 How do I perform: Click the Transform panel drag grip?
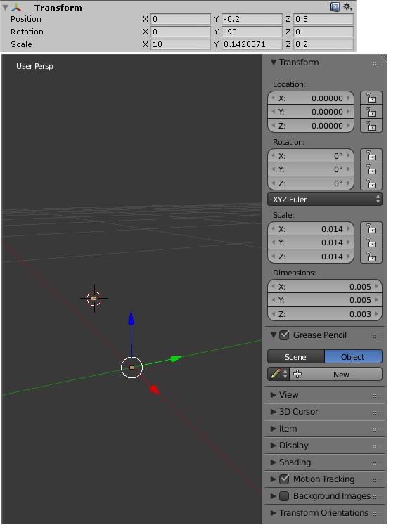pos(377,63)
